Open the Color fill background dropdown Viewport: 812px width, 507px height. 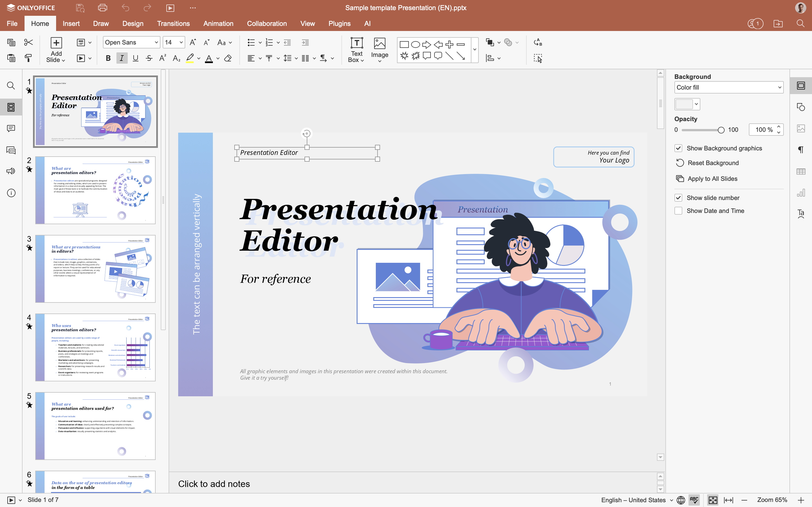pyautogui.click(x=729, y=88)
